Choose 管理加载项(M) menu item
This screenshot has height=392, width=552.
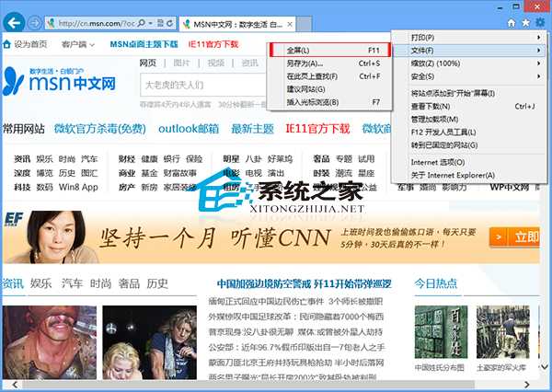pyautogui.click(x=468, y=120)
